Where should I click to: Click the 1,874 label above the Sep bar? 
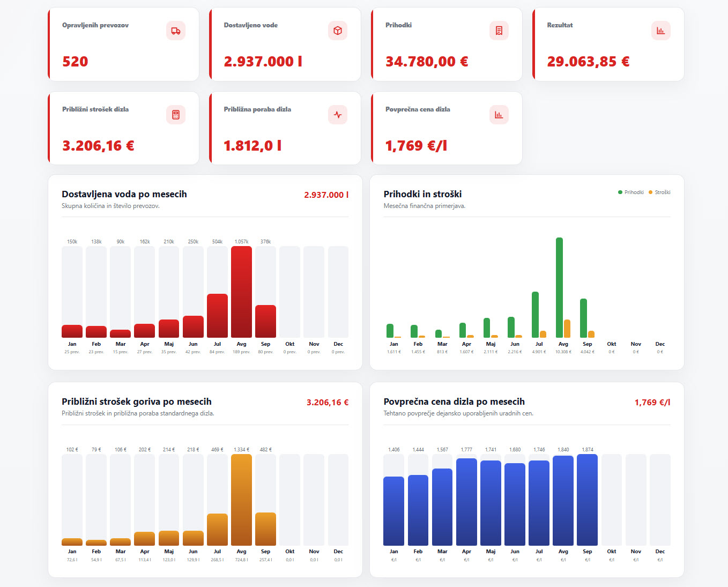[588, 450]
